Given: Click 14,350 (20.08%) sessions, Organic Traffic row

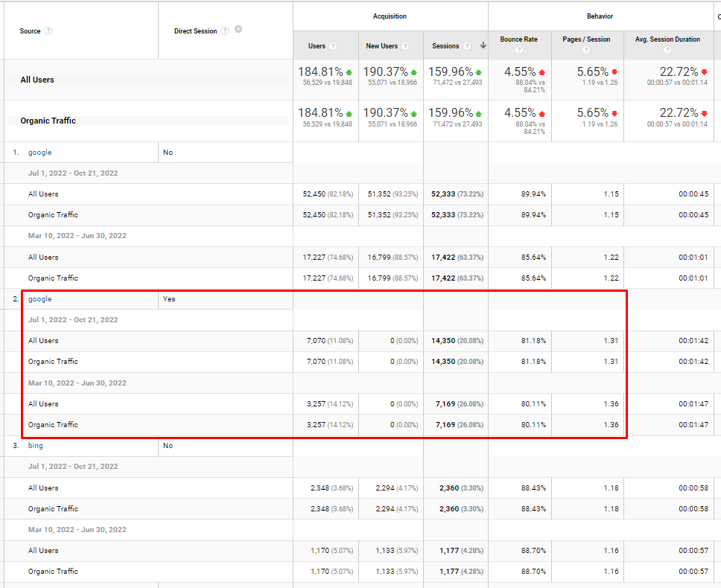Looking at the screenshot, I should point(457,362).
